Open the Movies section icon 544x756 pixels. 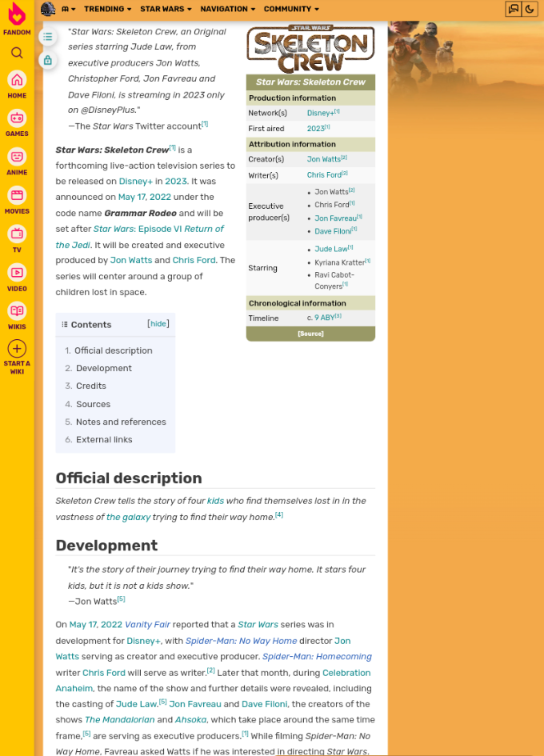click(17, 196)
